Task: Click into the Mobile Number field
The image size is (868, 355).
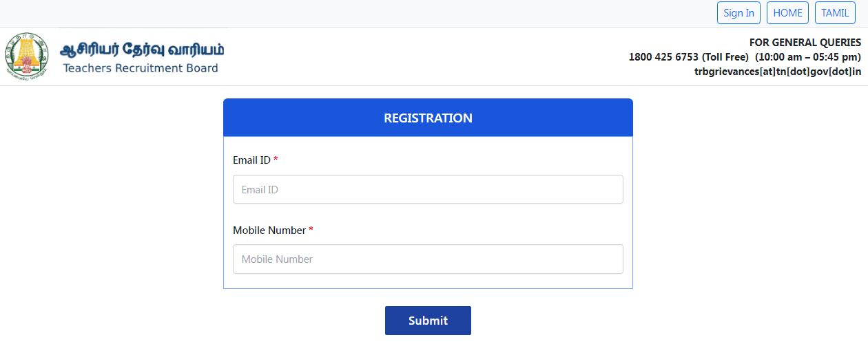Action: tap(428, 259)
